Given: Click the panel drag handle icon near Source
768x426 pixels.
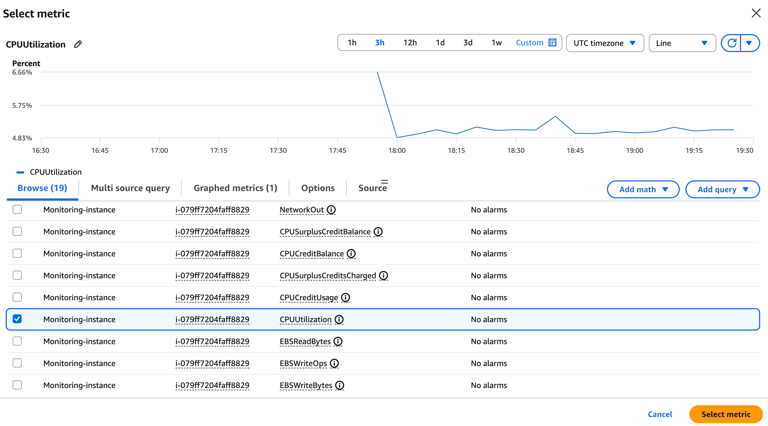Looking at the screenshot, I should [384, 182].
